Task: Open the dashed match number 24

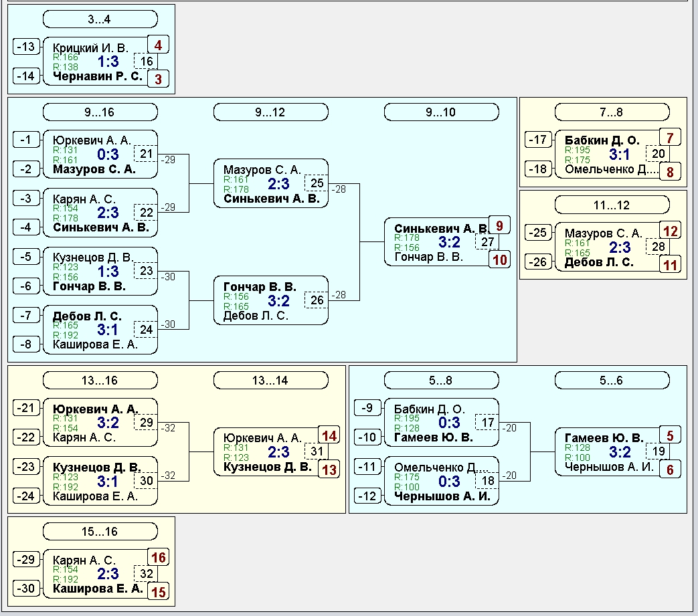Action: click(146, 330)
